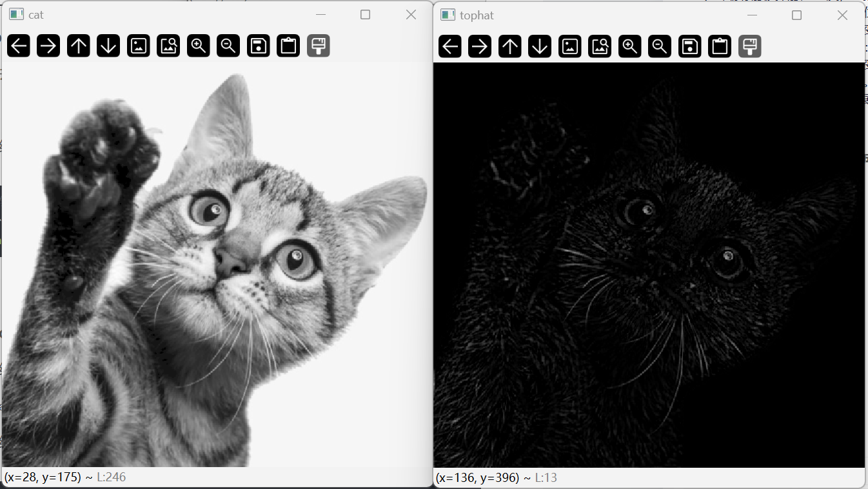Maximize the cat window
Screen dimensions: 868x489
click(x=365, y=14)
